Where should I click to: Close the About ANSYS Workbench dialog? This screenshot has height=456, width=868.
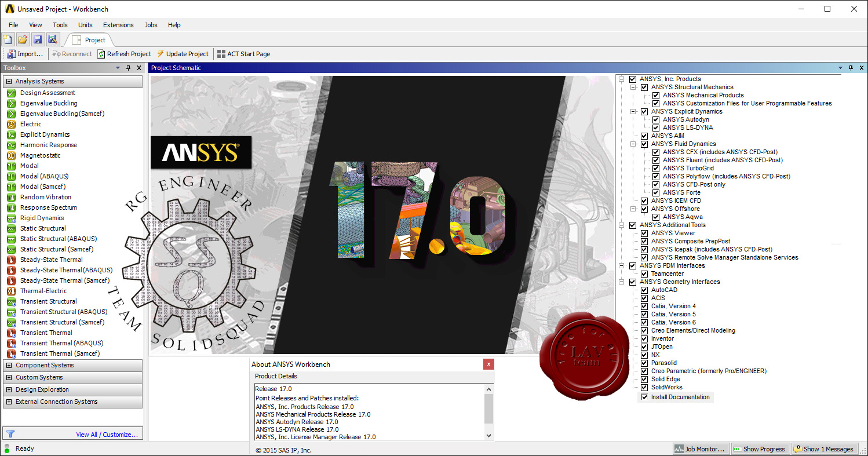click(x=489, y=364)
